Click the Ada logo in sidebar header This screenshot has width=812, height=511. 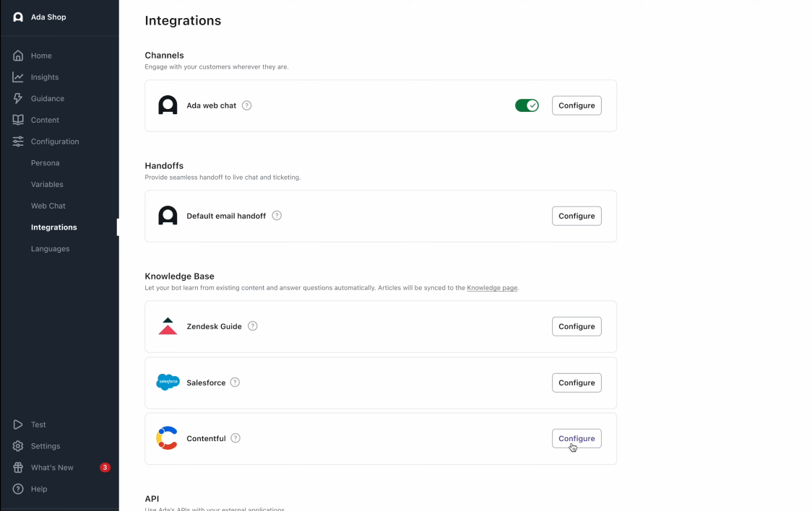pyautogui.click(x=18, y=17)
